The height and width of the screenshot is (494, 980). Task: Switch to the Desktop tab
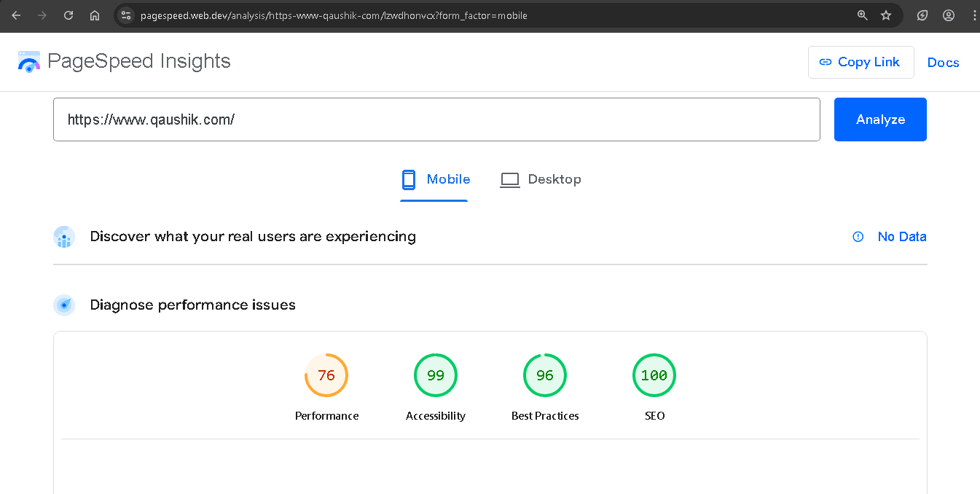(541, 180)
